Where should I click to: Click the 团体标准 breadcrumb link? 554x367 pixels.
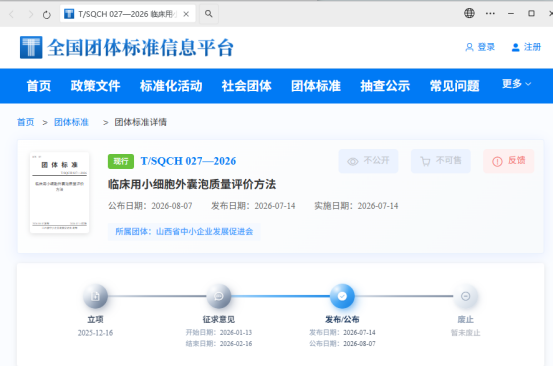pyautogui.click(x=71, y=122)
